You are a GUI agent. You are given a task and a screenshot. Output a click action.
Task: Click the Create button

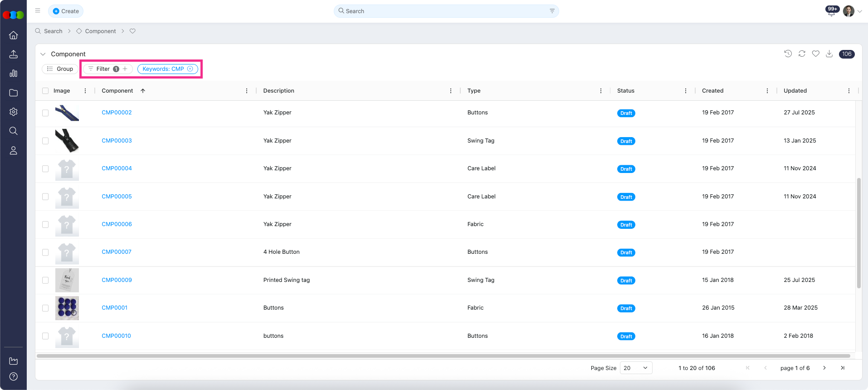tap(66, 11)
